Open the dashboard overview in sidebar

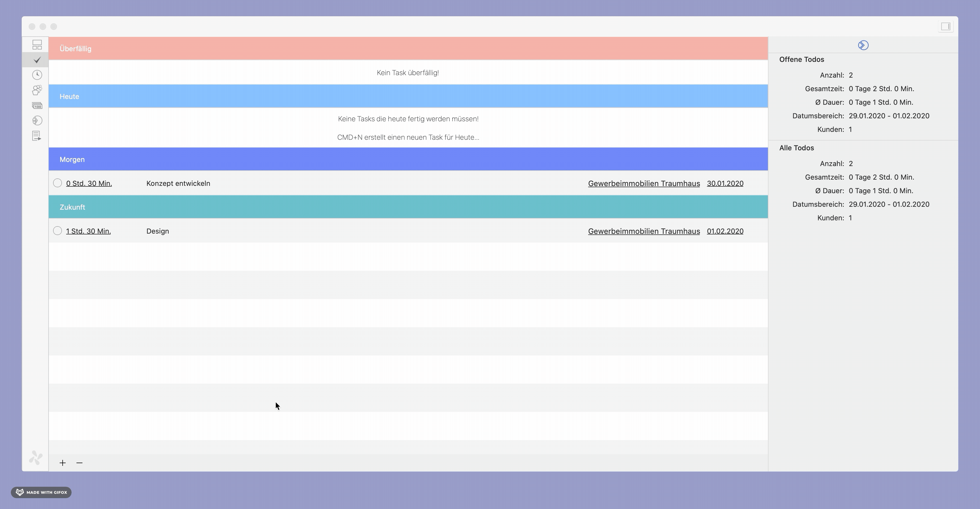[x=37, y=45]
